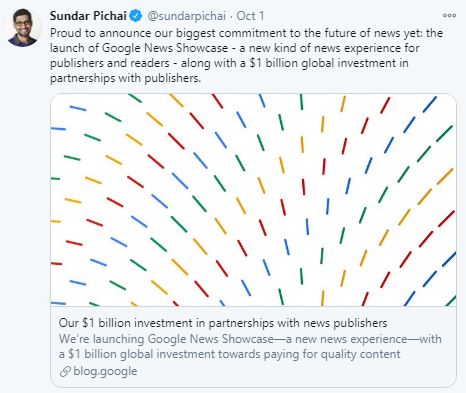This screenshot has width=466, height=393.
Task: Click the blue verified badge icon
Action: coord(136,16)
